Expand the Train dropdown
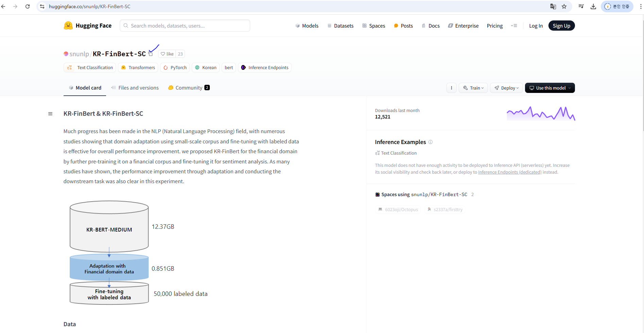The image size is (644, 333). [x=473, y=88]
